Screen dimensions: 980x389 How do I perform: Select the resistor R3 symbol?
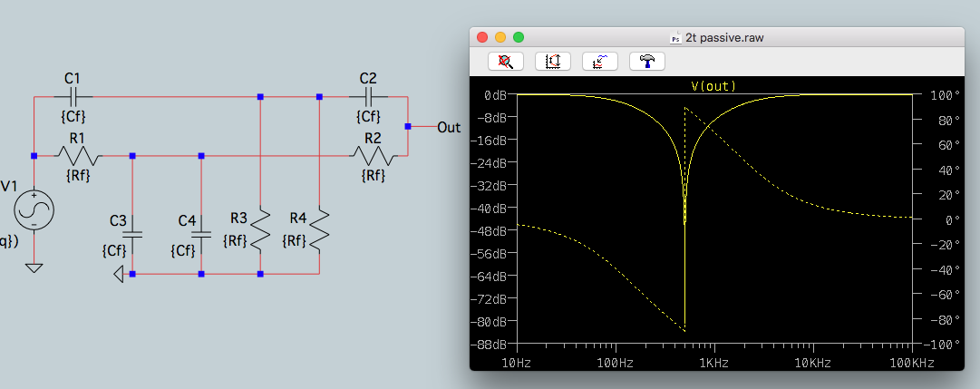pyautogui.click(x=260, y=229)
